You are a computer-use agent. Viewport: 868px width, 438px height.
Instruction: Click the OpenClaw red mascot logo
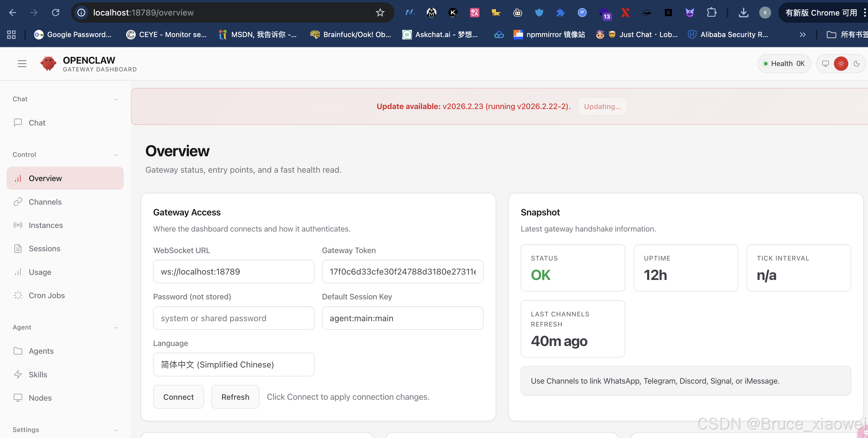coord(48,63)
